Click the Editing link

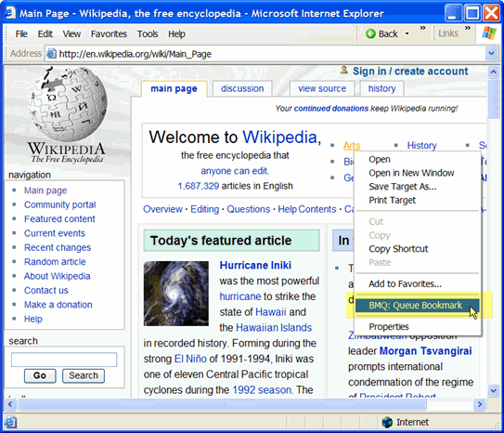point(204,209)
